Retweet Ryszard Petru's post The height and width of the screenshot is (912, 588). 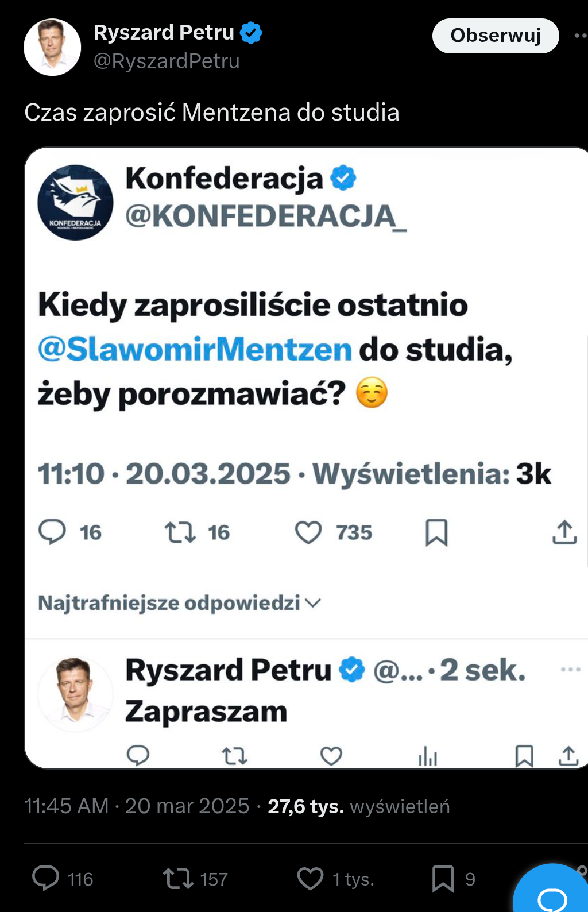click(x=178, y=879)
